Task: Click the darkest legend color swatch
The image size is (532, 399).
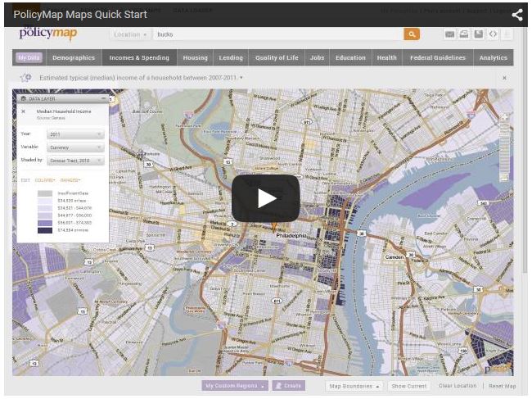Action: click(45, 230)
